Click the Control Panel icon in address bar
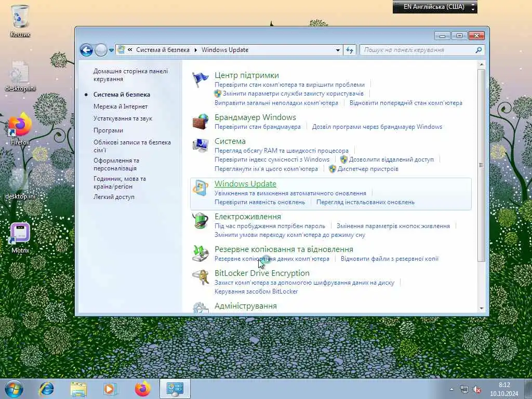This screenshot has width=532, height=399. click(x=121, y=50)
